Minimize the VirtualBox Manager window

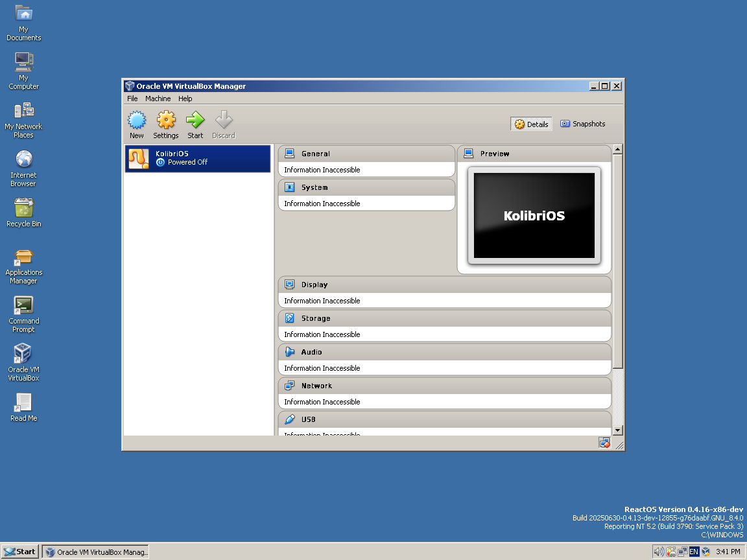point(593,86)
